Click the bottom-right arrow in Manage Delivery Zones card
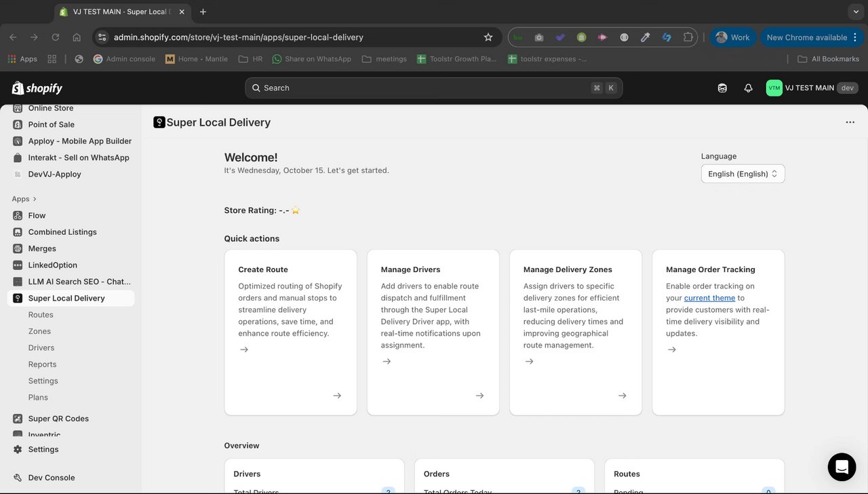This screenshot has height=494, width=868. [x=622, y=396]
